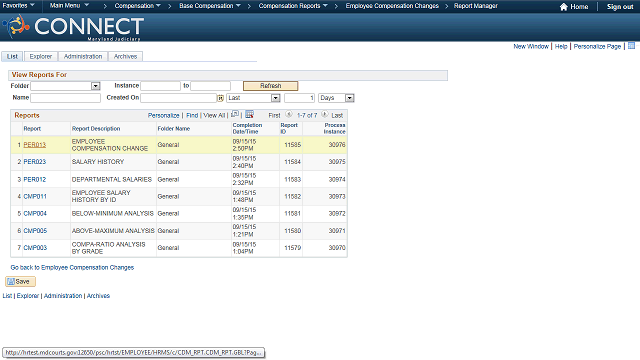
Task: Click the Save button
Action: click(20, 282)
